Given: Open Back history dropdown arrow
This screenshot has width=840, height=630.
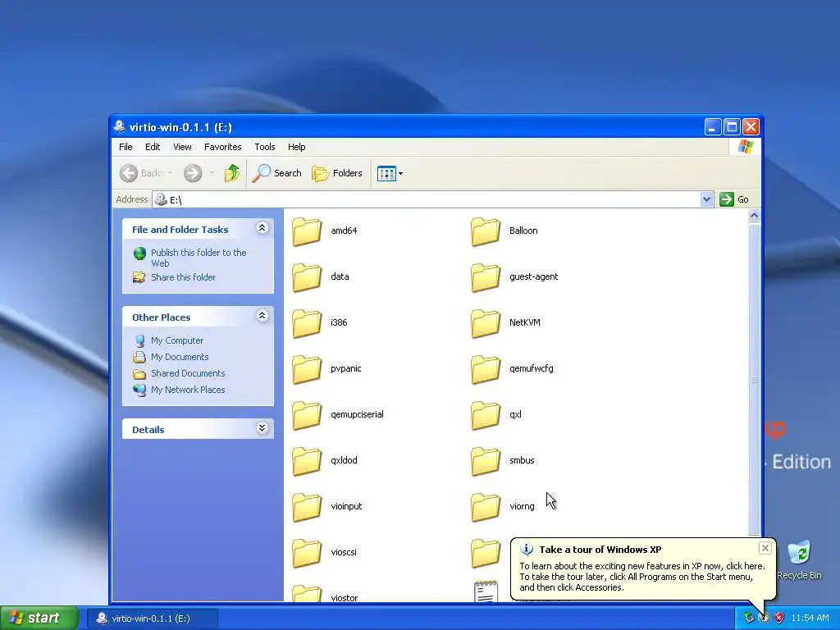Looking at the screenshot, I should point(171,173).
